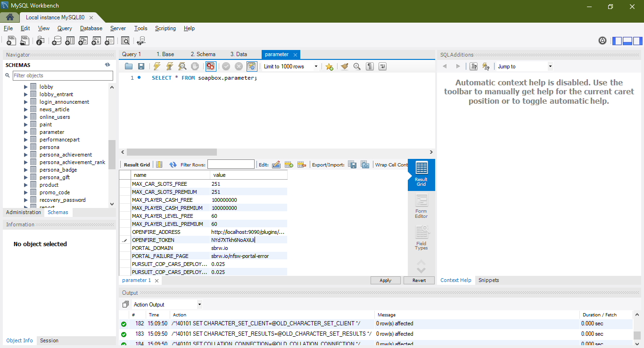
Task: Open SQL script file icon in main toolbar
Action: point(25,41)
